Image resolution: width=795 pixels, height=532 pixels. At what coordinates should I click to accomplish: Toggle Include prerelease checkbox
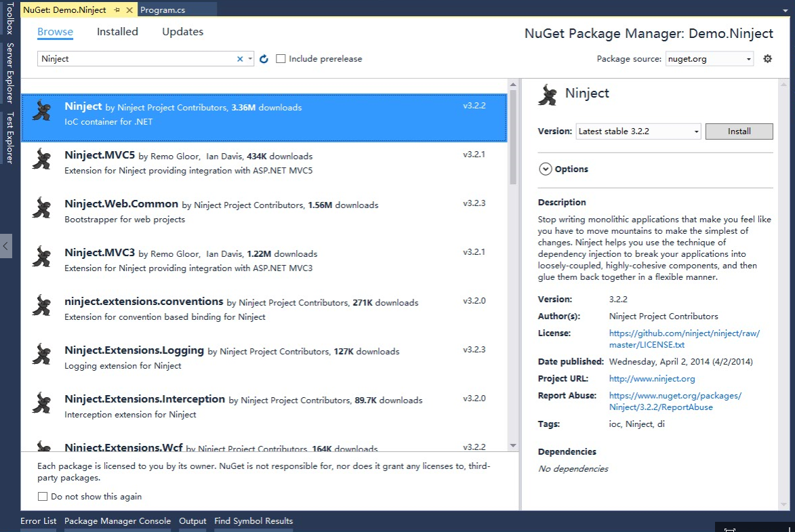point(281,59)
